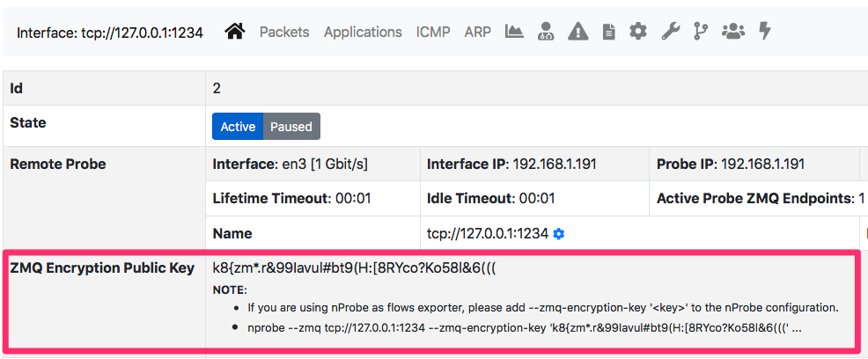This screenshot has height=359, width=868.
Task: Open the wrench configuration icon
Action: coord(671,32)
